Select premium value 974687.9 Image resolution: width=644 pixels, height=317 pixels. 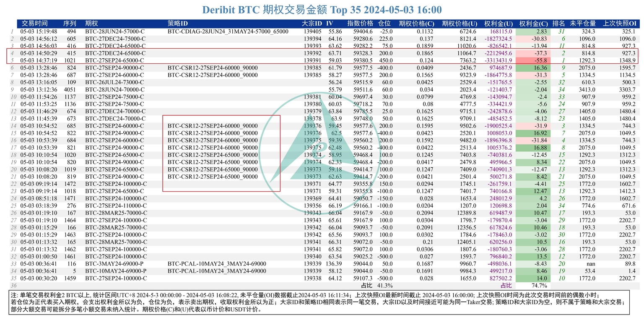pos(501,68)
